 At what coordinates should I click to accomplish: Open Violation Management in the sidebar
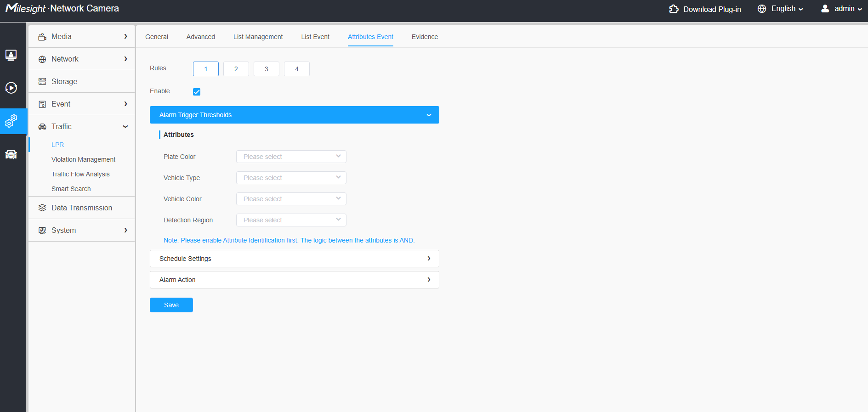click(x=83, y=159)
